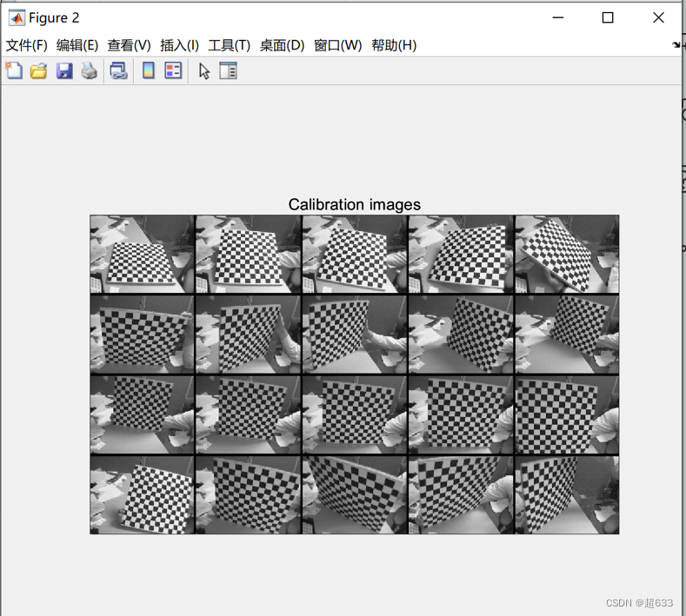
Task: Click the second calibration image in row three
Action: click(x=248, y=415)
